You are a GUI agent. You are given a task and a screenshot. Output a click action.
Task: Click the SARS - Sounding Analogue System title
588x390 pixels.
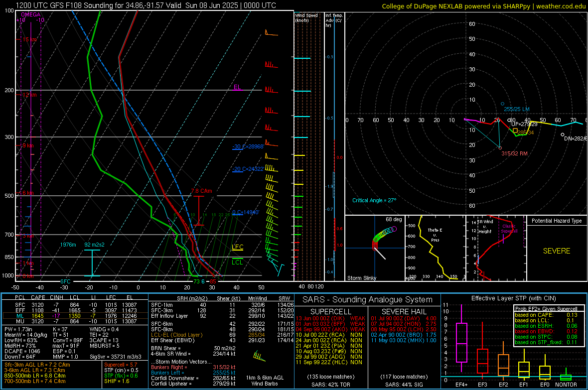(x=368, y=300)
